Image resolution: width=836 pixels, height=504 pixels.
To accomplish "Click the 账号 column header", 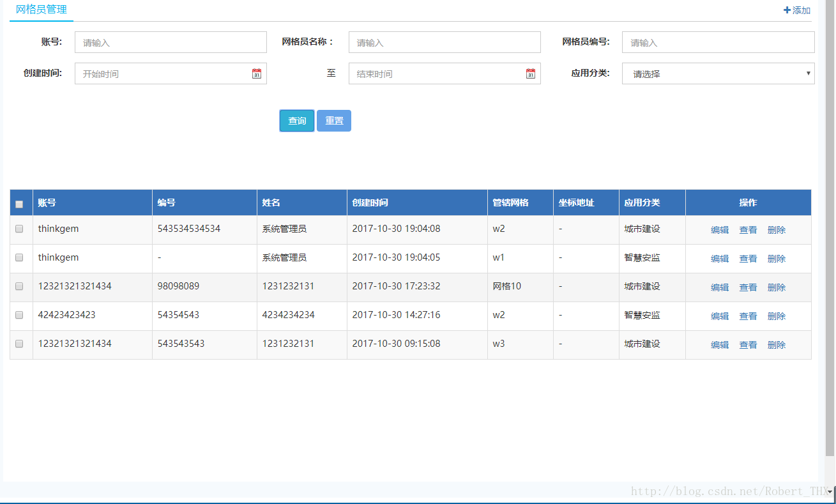I will coord(93,202).
